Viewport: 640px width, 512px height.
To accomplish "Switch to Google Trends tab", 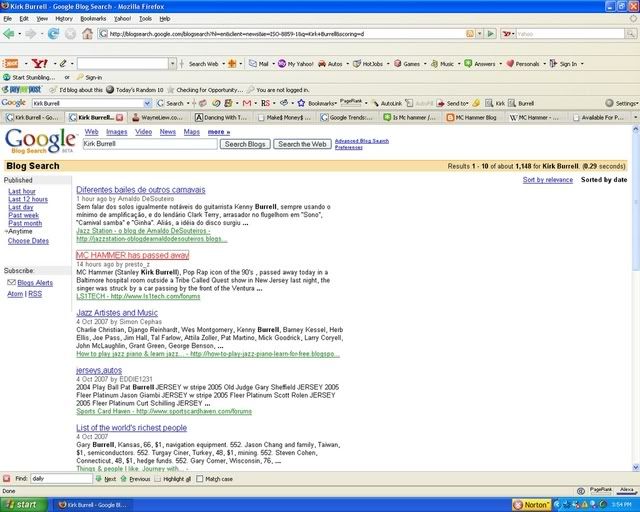I will pos(347,118).
